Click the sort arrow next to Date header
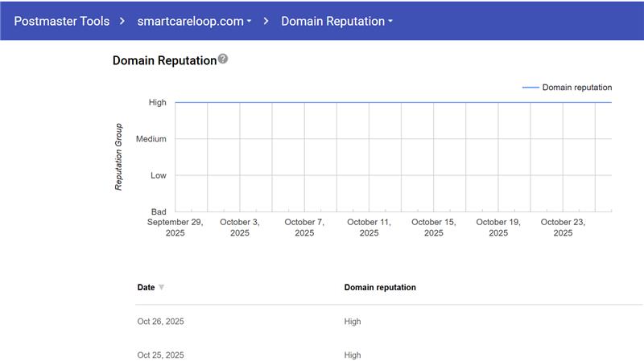The image size is (644, 361). [x=162, y=288]
